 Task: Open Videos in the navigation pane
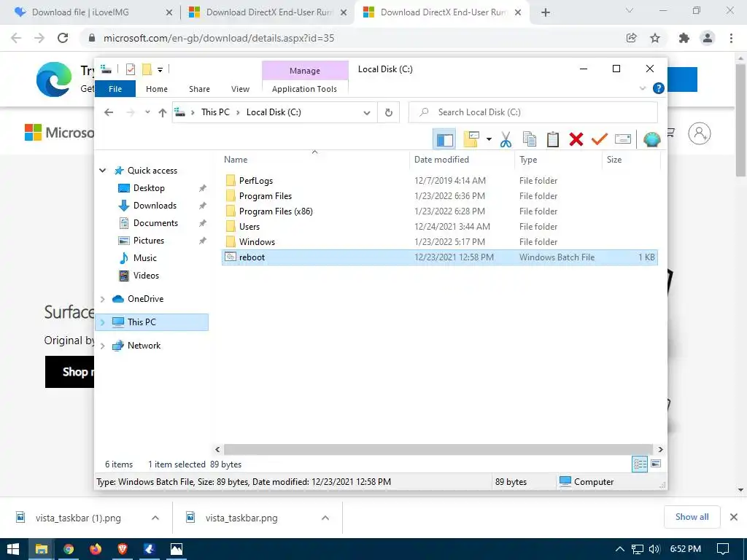146,275
